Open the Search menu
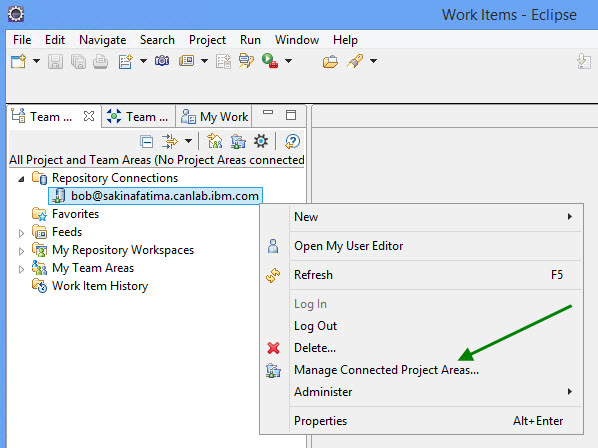Viewport: 598px width, 448px height. 157,40
